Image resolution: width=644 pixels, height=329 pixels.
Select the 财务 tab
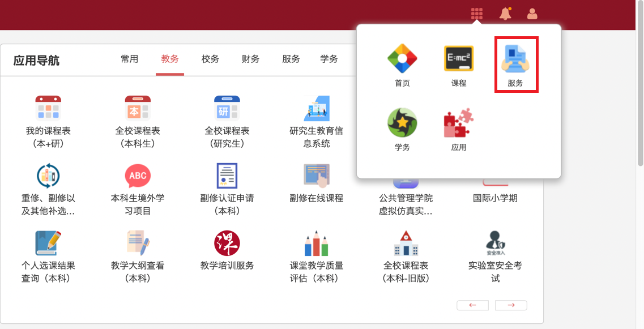250,59
